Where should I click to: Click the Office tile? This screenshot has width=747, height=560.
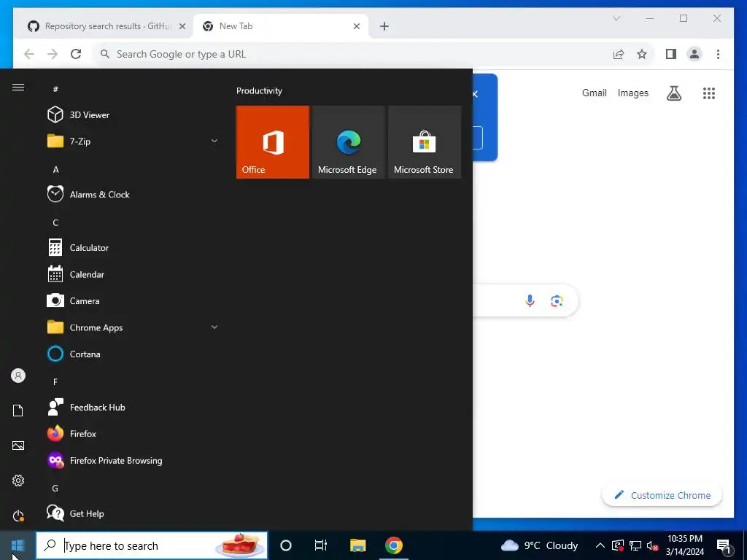(x=273, y=142)
